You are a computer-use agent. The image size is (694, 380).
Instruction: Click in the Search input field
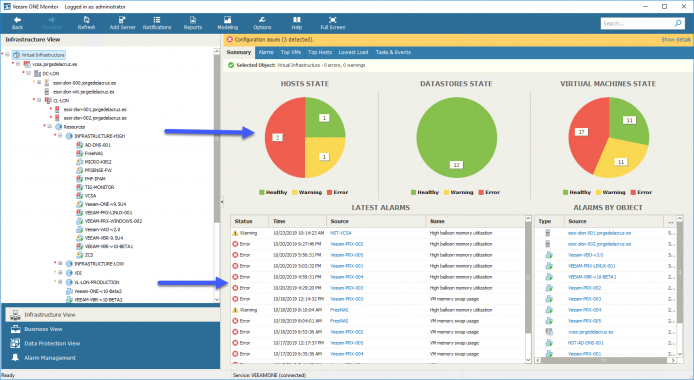pos(637,23)
